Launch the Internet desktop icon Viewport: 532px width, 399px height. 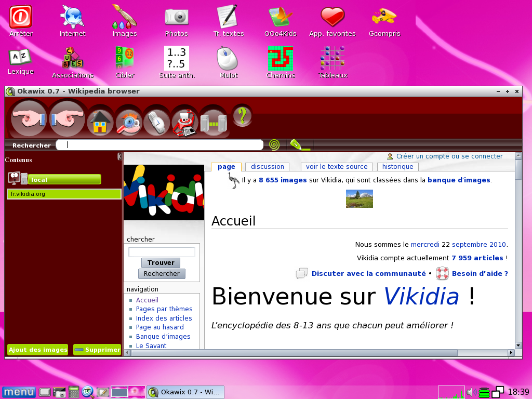click(x=73, y=21)
